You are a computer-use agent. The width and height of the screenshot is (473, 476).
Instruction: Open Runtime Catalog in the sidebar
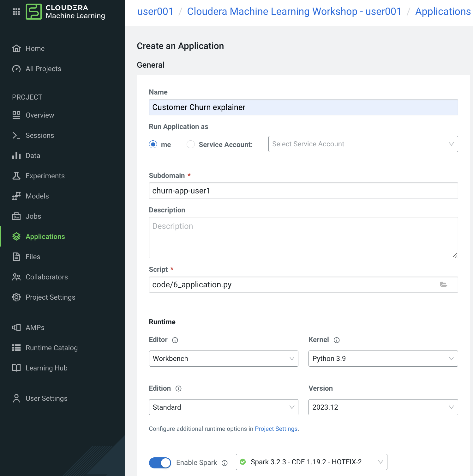pos(52,348)
